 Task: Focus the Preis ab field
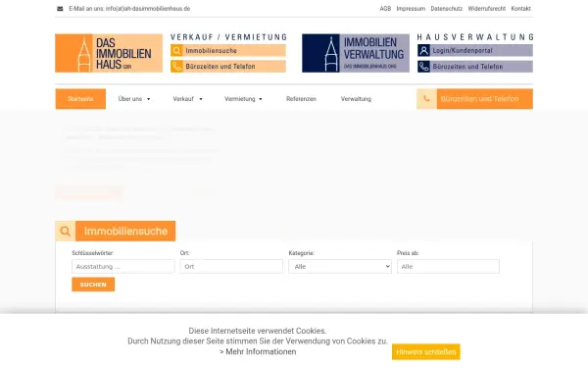click(x=448, y=267)
